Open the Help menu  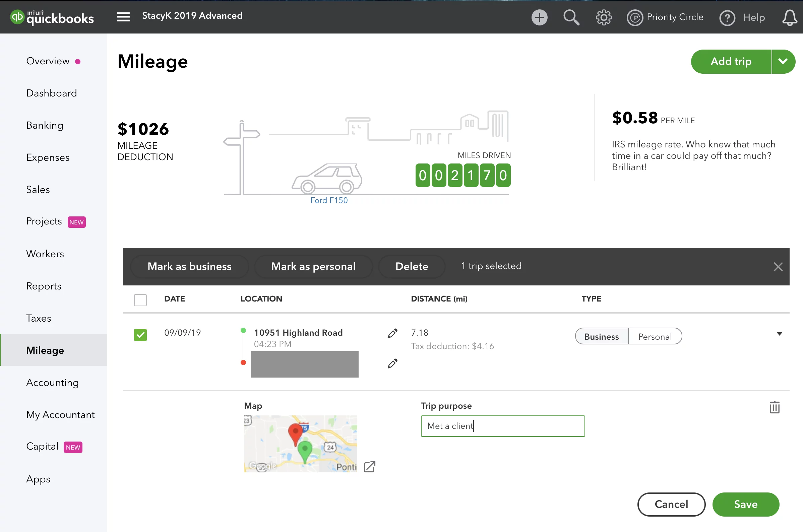(742, 17)
